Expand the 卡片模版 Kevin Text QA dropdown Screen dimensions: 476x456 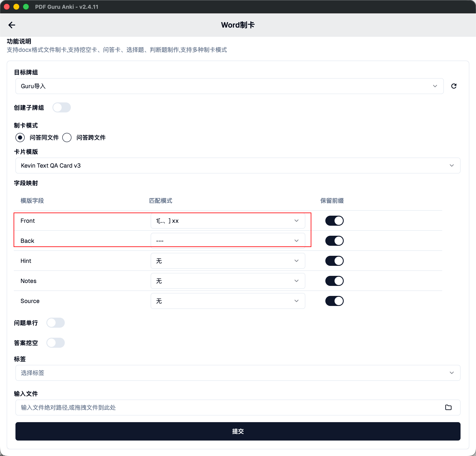click(238, 166)
